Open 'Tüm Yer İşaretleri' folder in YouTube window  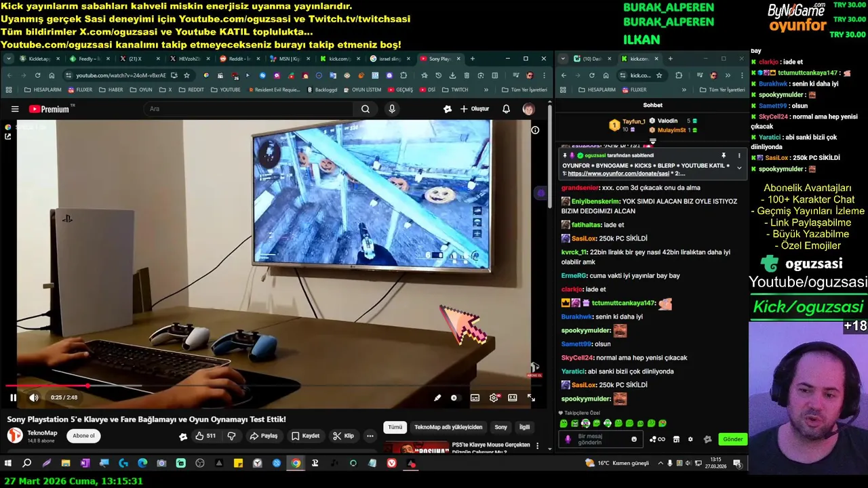click(524, 89)
